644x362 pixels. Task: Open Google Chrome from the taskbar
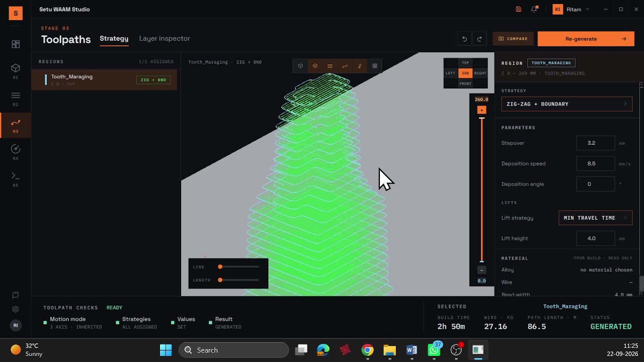pos(368,350)
